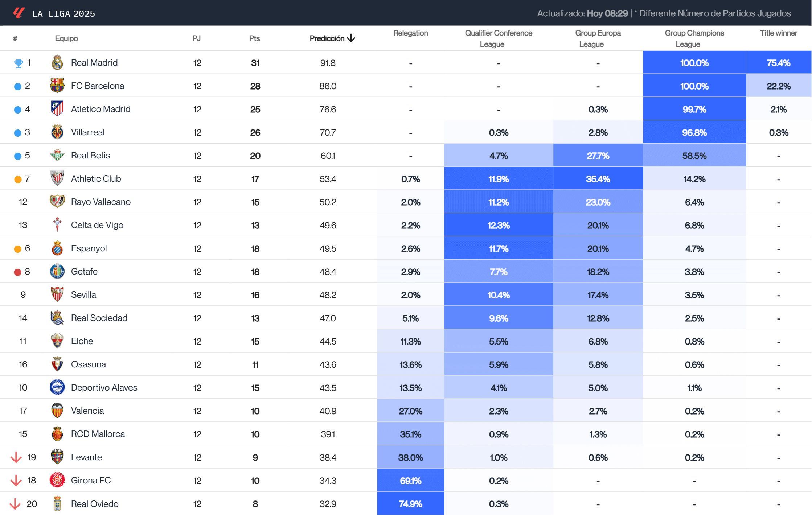Viewport: 812px width, 515px height.
Task: Sort by the Relegation column header
Action: (x=410, y=33)
